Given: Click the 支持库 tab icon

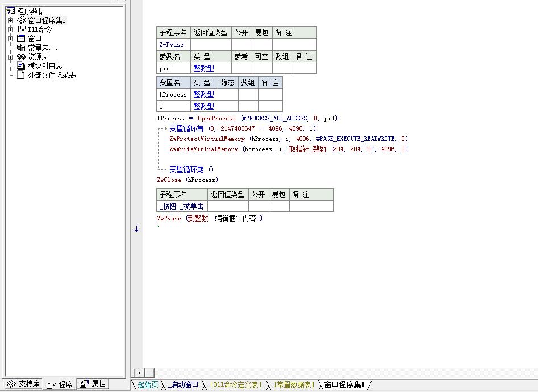Looking at the screenshot, I should pyautogui.click(x=12, y=383).
